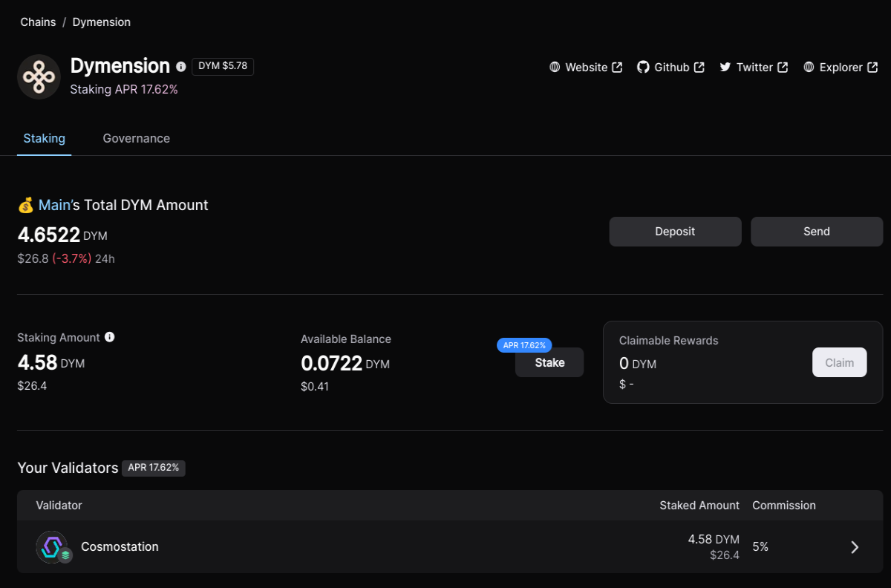This screenshot has height=588, width=891.
Task: Click the Claimable Rewards label
Action: (x=669, y=341)
